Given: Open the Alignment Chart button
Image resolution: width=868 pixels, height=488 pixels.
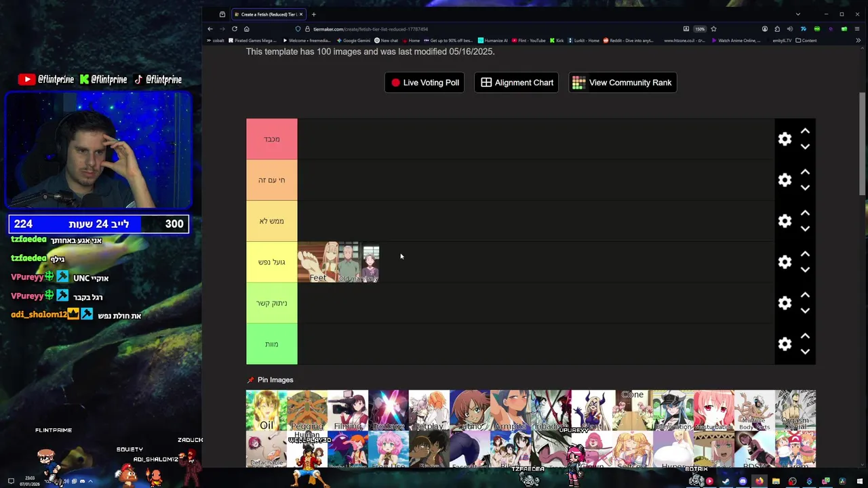Looking at the screenshot, I should click(x=517, y=83).
